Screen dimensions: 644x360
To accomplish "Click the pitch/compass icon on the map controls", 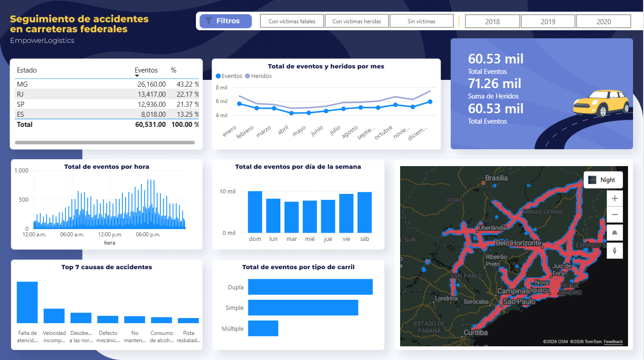I will click(614, 250).
